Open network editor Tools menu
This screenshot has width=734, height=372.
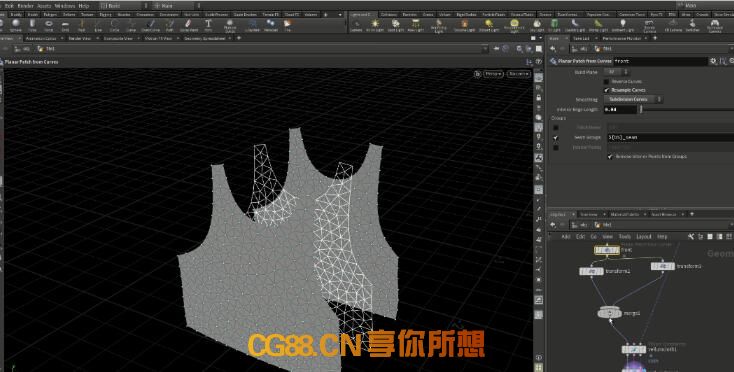click(624, 237)
